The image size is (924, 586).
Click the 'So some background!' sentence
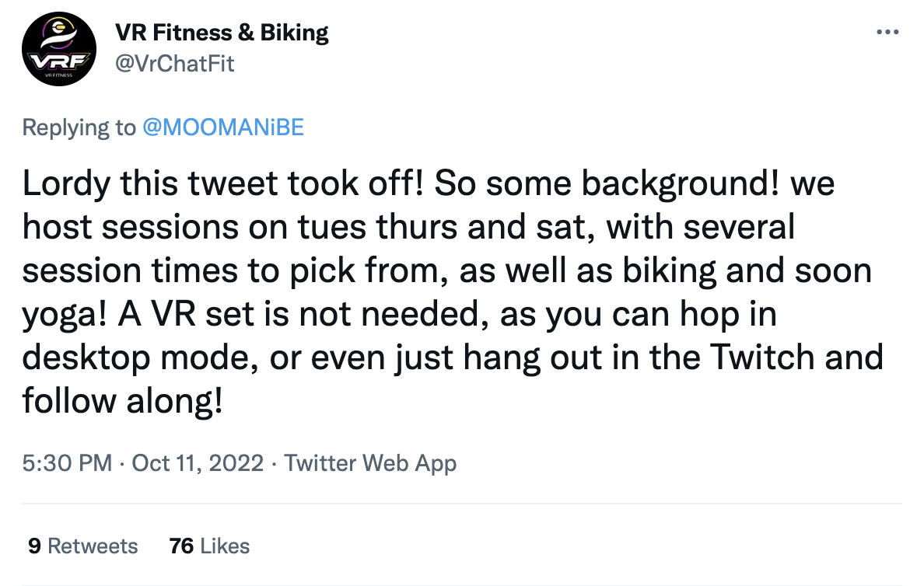tap(607, 183)
